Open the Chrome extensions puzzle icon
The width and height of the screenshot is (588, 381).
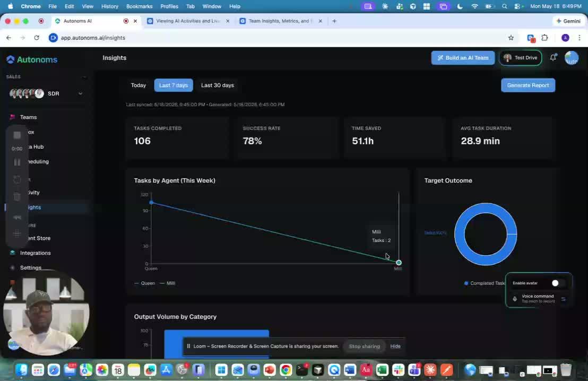[544, 38]
